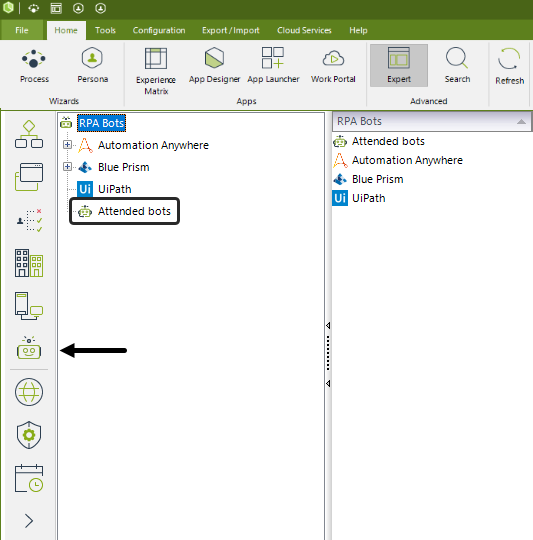Switch to the Home tab
Screen dimensions: 533x540
(x=66, y=30)
